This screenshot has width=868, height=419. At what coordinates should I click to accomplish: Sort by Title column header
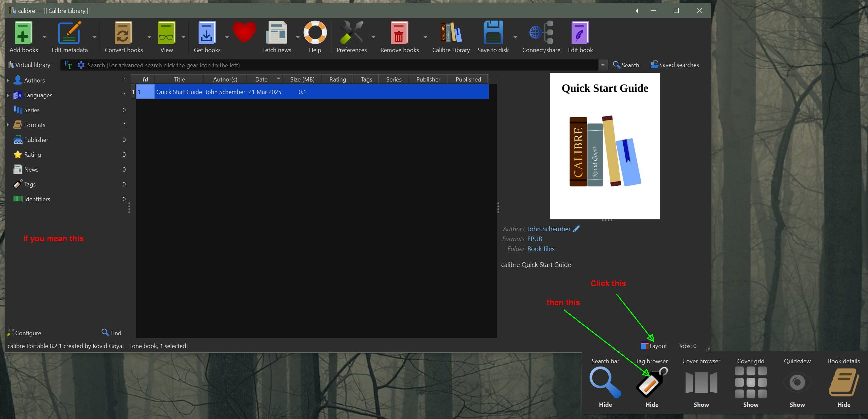coord(179,79)
